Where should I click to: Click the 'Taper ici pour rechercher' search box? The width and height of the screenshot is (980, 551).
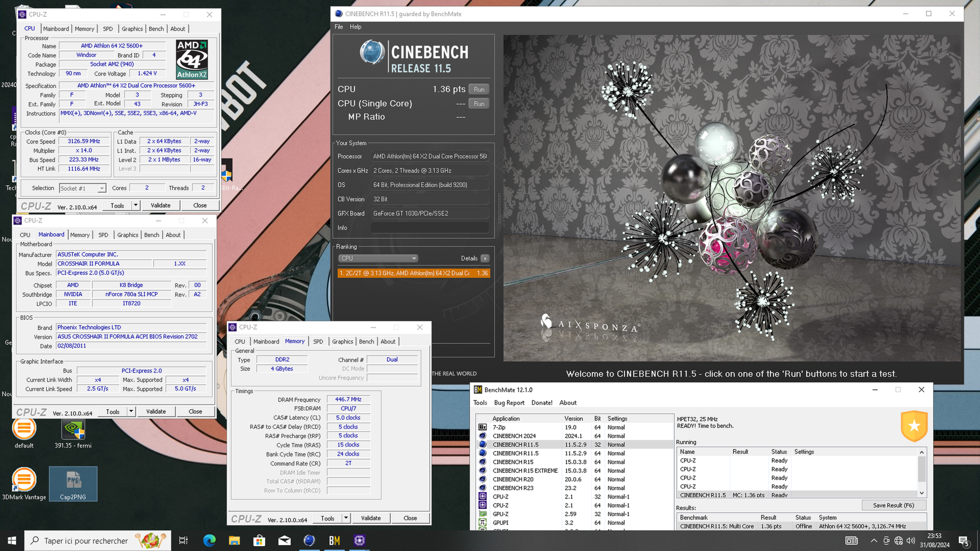[x=97, y=540]
